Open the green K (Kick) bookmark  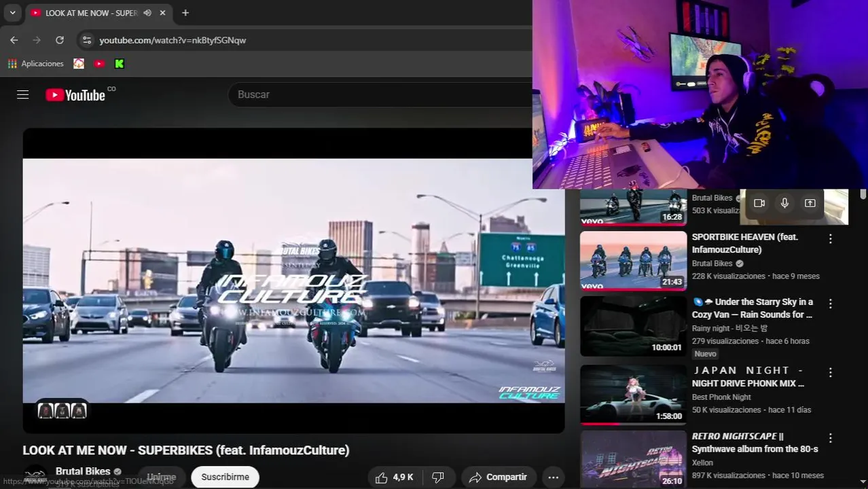point(120,63)
